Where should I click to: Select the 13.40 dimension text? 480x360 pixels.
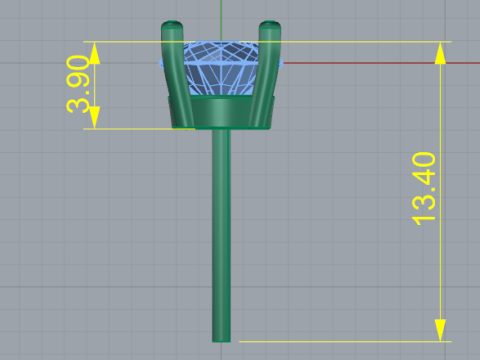(424, 189)
